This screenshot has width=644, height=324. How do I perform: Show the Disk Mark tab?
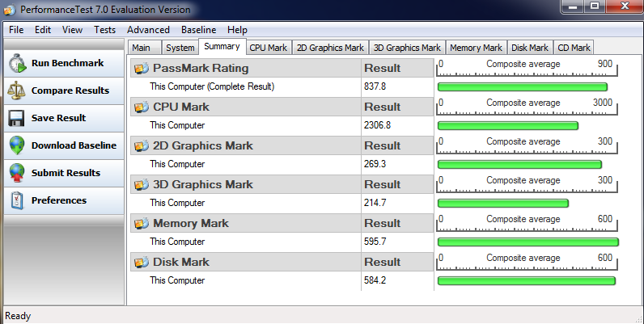click(x=530, y=48)
